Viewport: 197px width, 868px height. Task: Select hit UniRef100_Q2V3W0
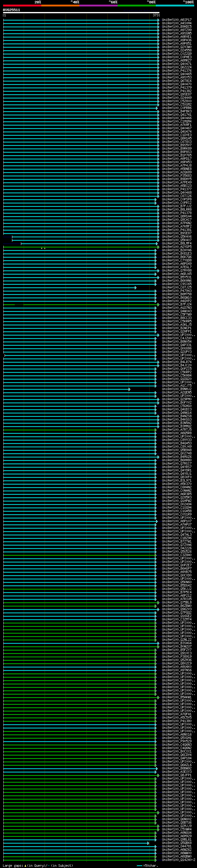pyautogui.click(x=176, y=47)
